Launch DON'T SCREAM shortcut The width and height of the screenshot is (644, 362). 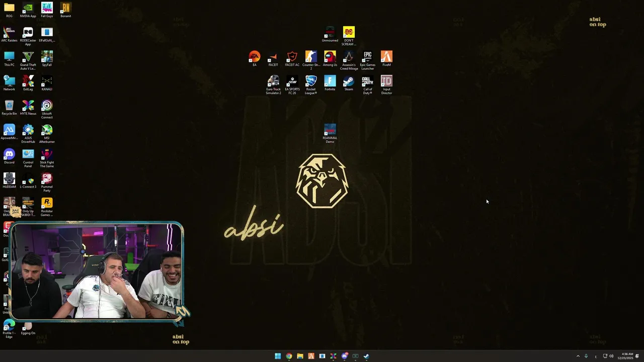click(349, 36)
